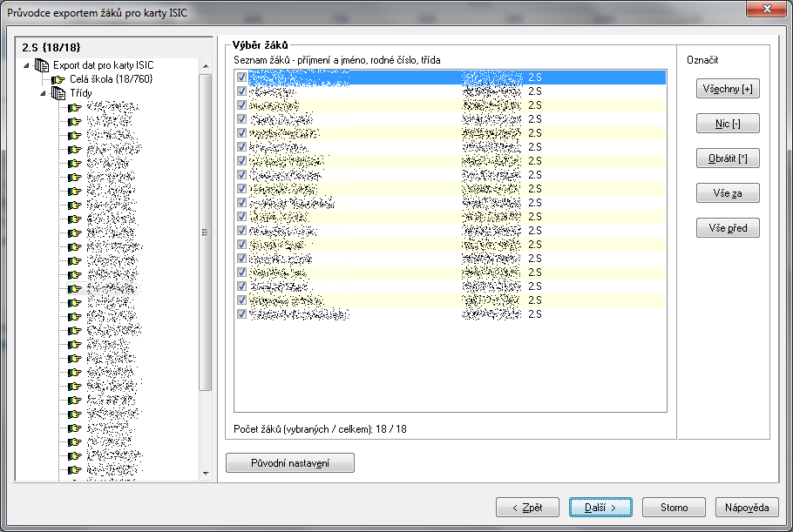Collapse the Třídy tree branch
Screen dimensions: 793x532
point(43,93)
